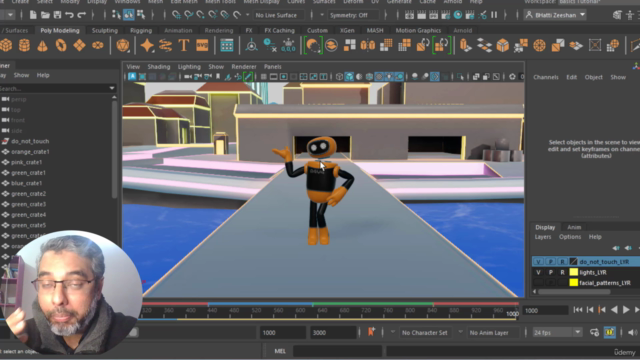Click the Save Scene disk icon
The image size is (640, 360).
[57, 15]
